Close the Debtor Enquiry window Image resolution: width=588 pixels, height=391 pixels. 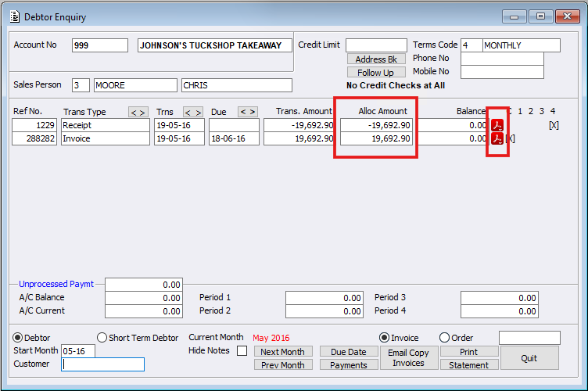(568, 16)
